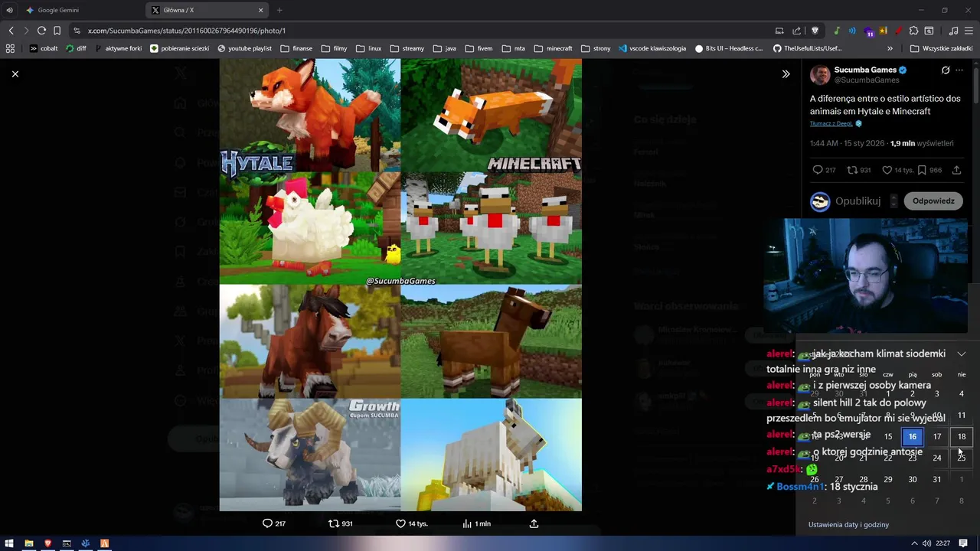
Task: Click the repost icon with 931 in sidebar
Action: point(852,170)
